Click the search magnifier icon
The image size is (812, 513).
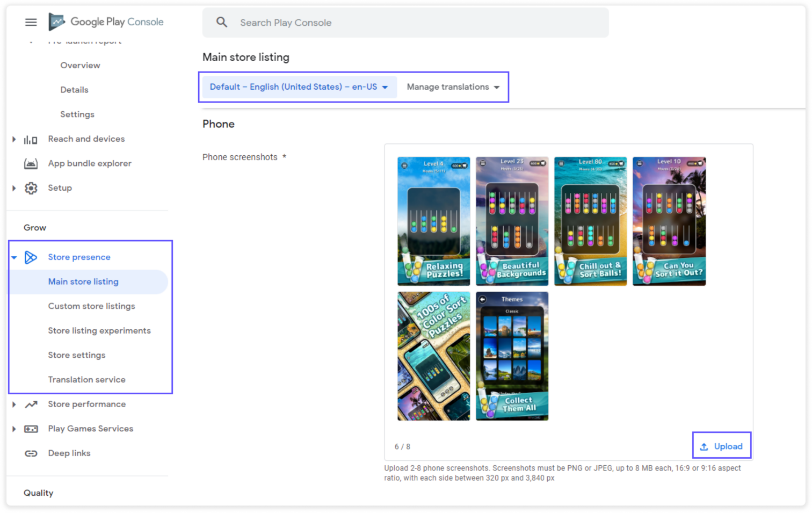(x=222, y=23)
